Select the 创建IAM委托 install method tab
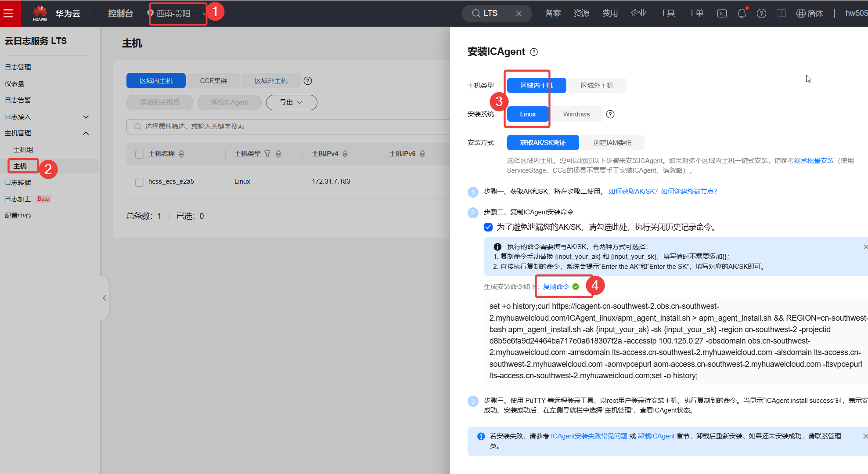The height and width of the screenshot is (474, 868). click(x=612, y=143)
